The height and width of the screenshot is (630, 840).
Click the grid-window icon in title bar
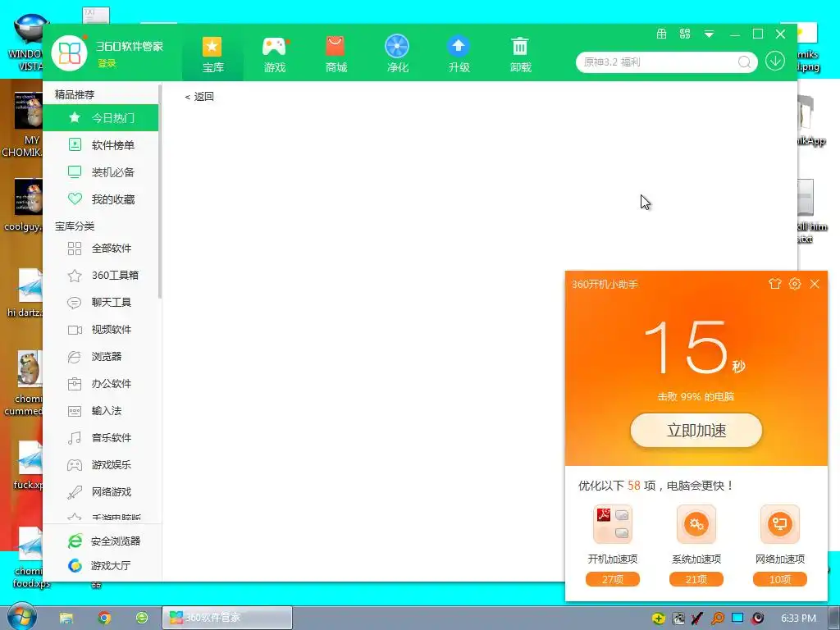[662, 34]
